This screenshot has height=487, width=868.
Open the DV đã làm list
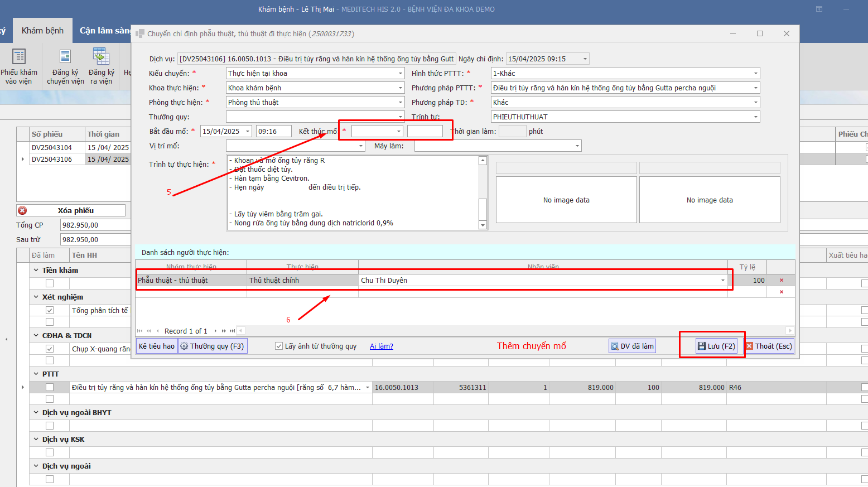[x=632, y=346]
